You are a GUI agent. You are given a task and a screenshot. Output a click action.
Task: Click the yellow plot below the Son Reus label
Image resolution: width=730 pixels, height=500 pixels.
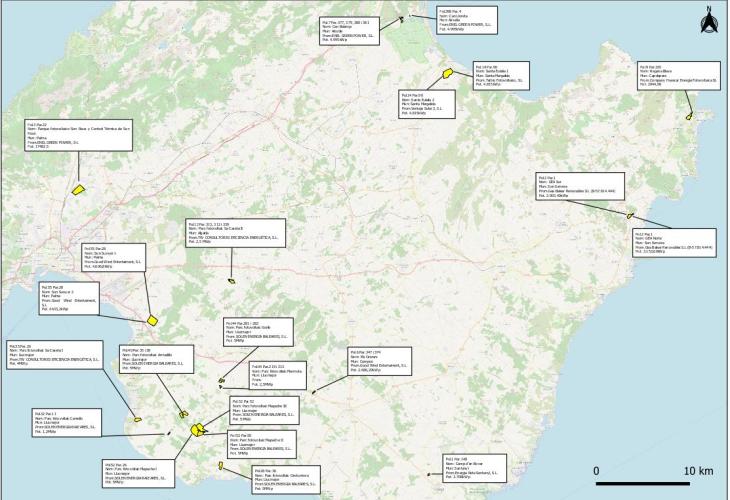pyautogui.click(x=79, y=189)
